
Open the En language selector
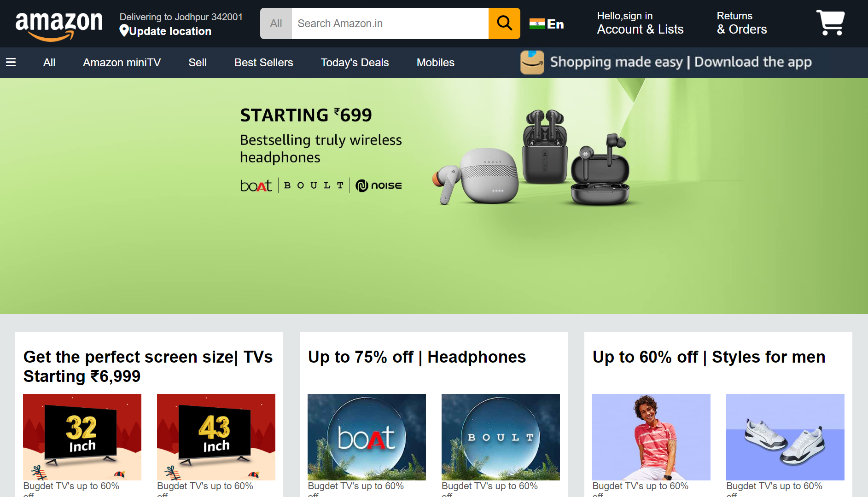tap(555, 24)
